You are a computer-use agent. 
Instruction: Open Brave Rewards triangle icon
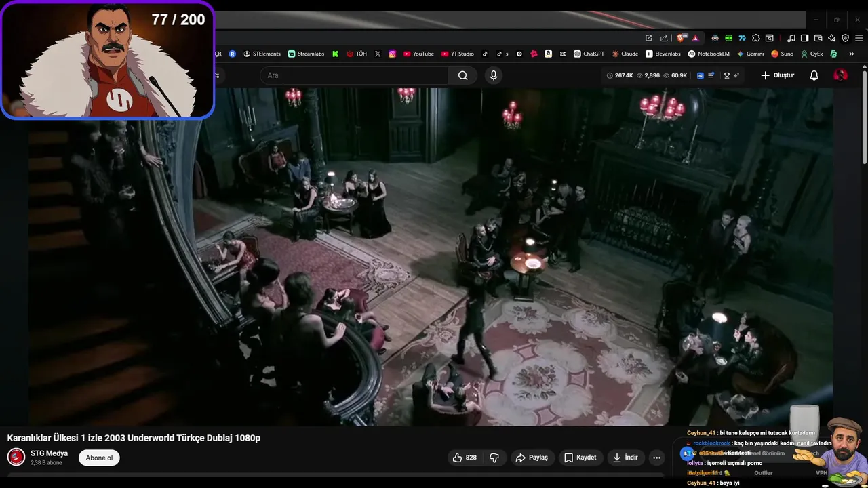tap(695, 38)
